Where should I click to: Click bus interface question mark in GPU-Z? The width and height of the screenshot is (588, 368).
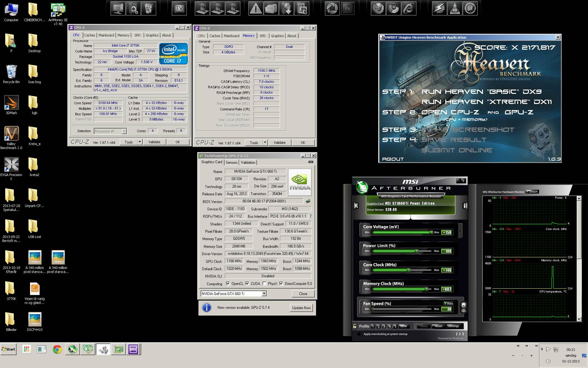point(311,216)
